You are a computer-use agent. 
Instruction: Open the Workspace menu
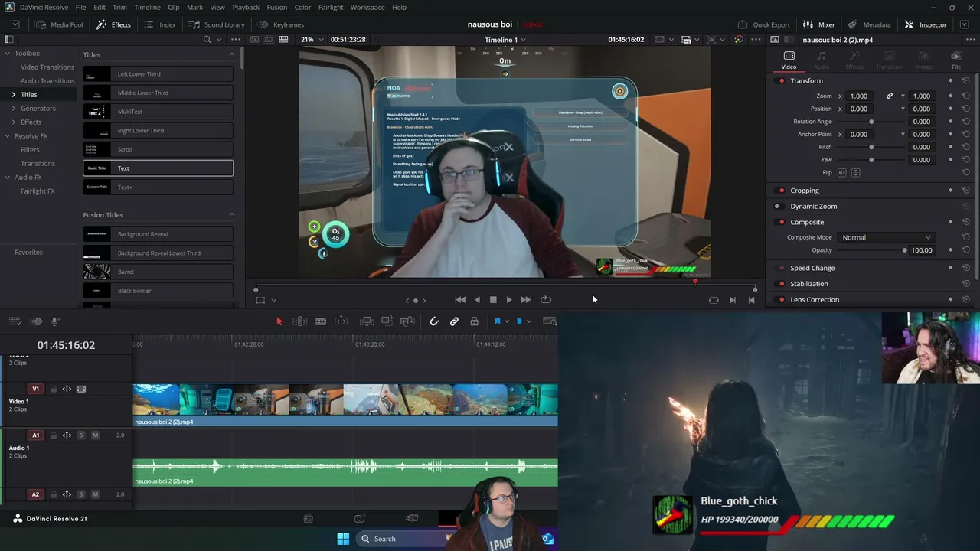(x=367, y=8)
